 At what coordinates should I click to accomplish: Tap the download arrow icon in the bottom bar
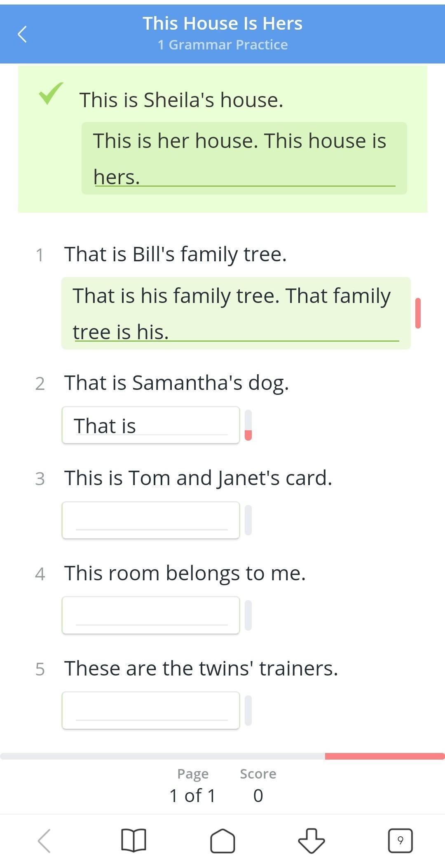[311, 840]
